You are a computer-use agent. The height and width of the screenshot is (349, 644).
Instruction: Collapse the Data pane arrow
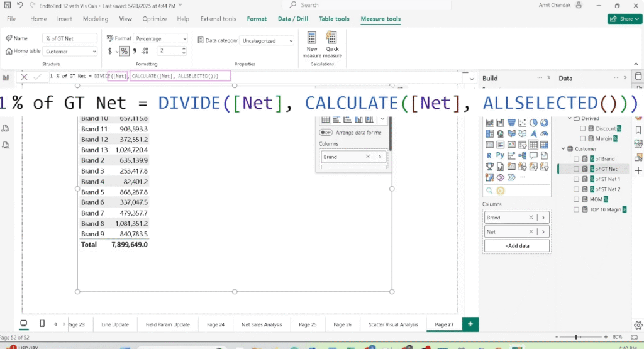(625, 78)
